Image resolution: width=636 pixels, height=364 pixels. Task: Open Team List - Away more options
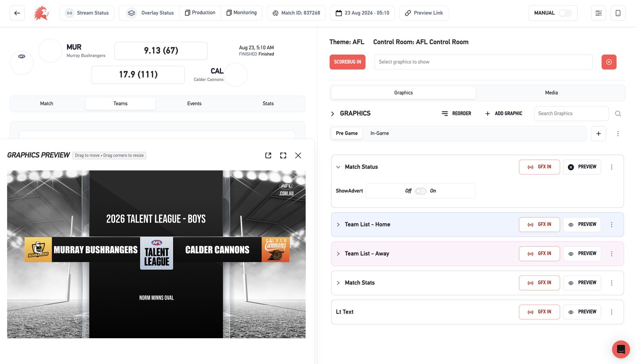pyautogui.click(x=612, y=254)
